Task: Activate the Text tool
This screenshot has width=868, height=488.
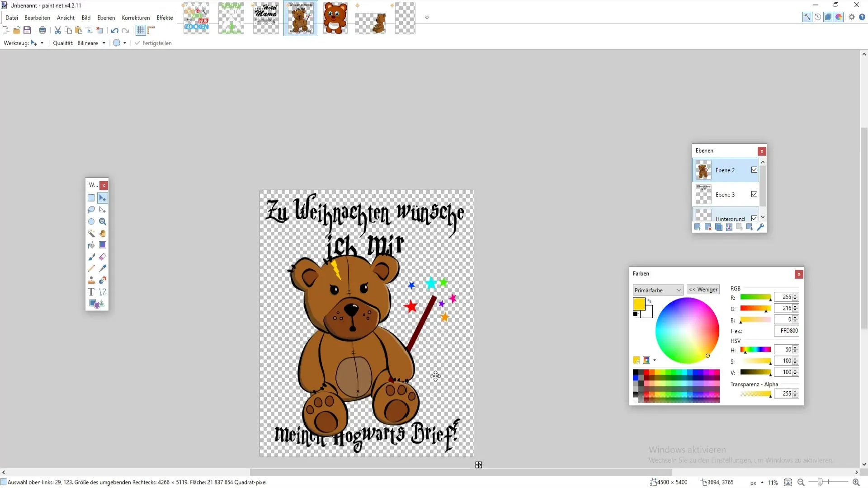Action: pos(91,292)
